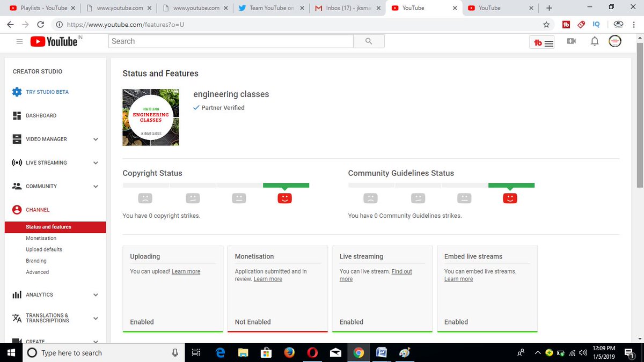Open Windows Start menu
This screenshot has height=362, width=644.
pos(10,352)
